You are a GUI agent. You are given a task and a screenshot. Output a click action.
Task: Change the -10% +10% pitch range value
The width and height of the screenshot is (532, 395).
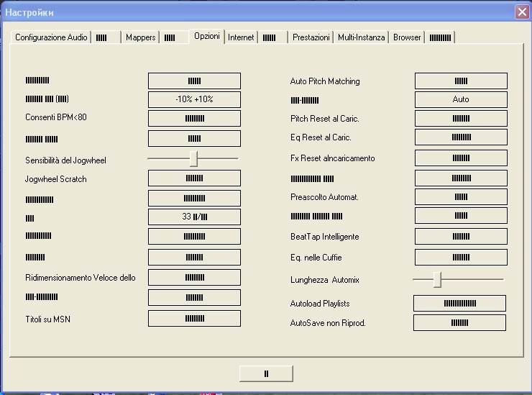click(194, 99)
